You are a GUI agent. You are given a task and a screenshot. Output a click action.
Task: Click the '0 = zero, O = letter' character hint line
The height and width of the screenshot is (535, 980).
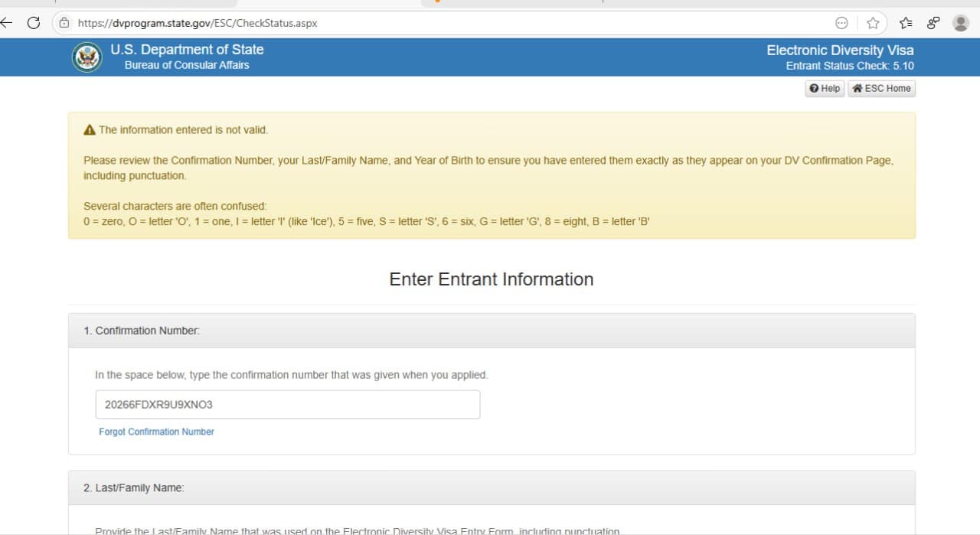[367, 222]
